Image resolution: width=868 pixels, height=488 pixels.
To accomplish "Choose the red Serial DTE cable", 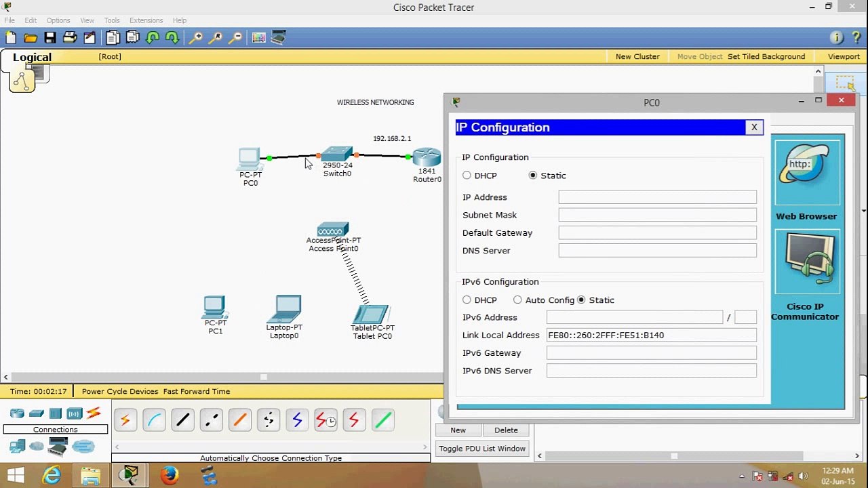I will pos(354,421).
